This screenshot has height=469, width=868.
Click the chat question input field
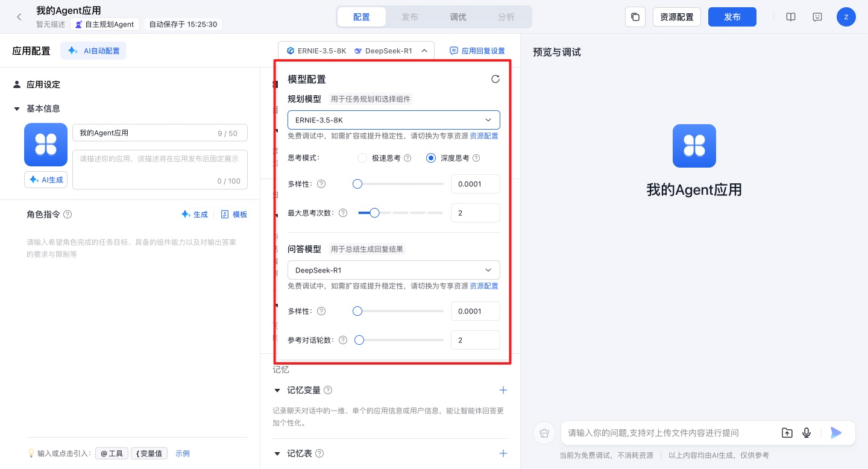pos(669,433)
